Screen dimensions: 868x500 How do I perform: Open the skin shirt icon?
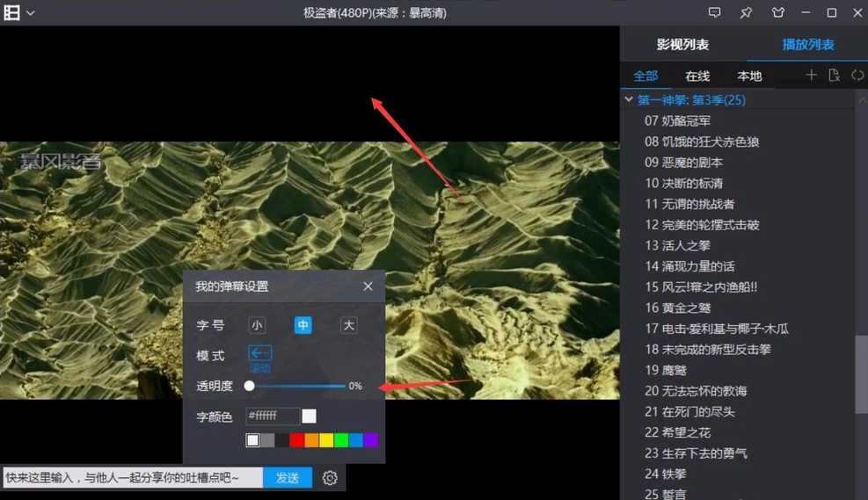[x=777, y=13]
